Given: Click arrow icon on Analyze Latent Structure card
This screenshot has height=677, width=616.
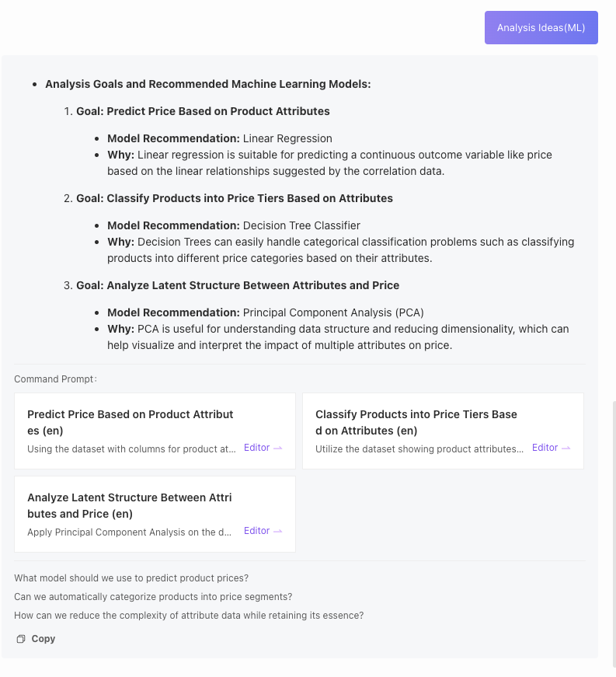Looking at the screenshot, I should pyautogui.click(x=278, y=532).
